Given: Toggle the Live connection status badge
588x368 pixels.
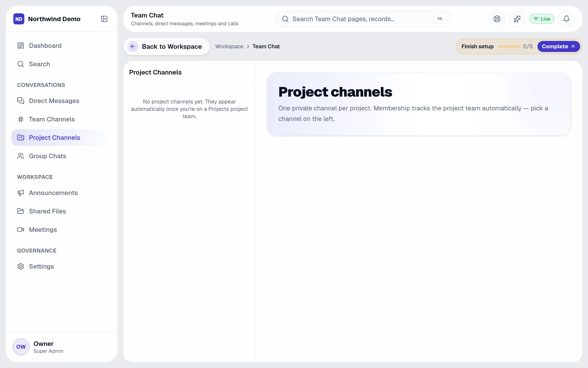Looking at the screenshot, I should 542,19.
